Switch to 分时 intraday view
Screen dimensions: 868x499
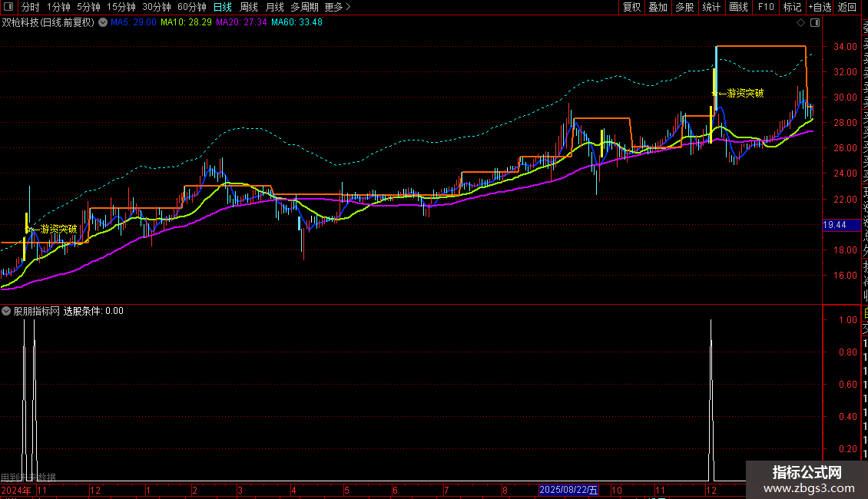coord(31,7)
